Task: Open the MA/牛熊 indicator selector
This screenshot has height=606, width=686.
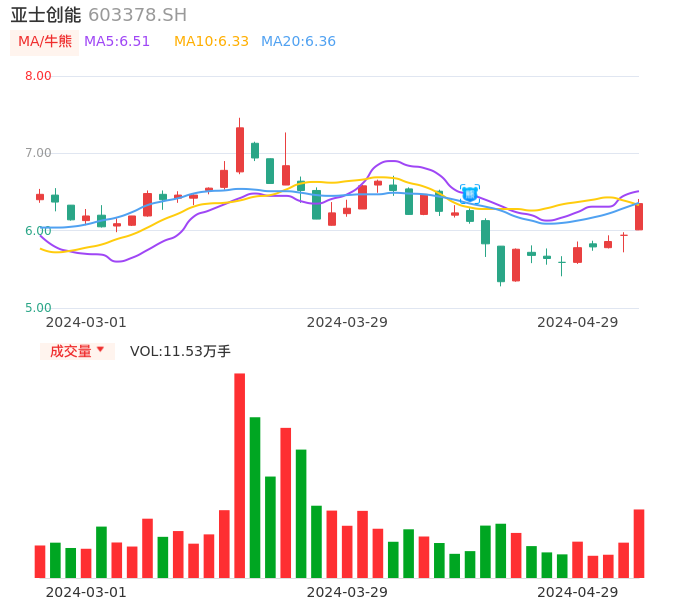Action: 45,42
